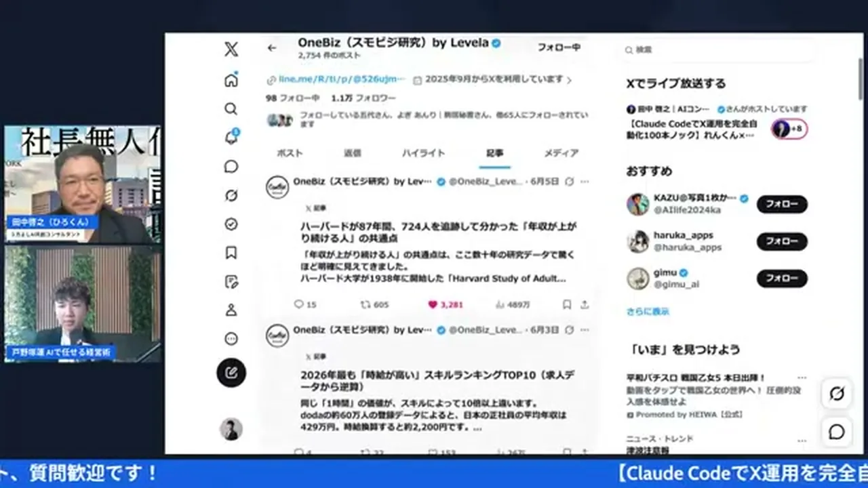Open More circle menu in sidebar
868x488 pixels.
(231, 339)
